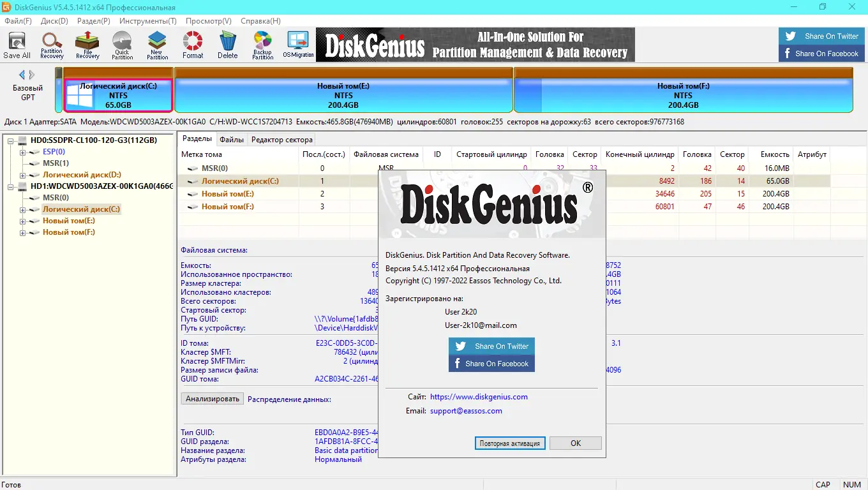Viewport: 868px width, 490px height.
Task: Switch to the Редактор сектора tab
Action: click(x=282, y=139)
